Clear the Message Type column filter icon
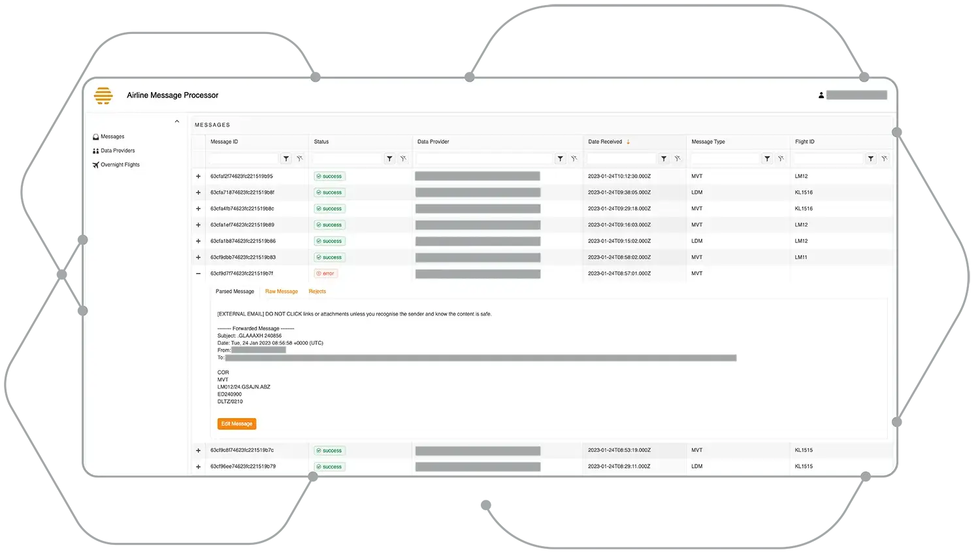Image resolution: width=980 pixels, height=554 pixels. (x=781, y=159)
